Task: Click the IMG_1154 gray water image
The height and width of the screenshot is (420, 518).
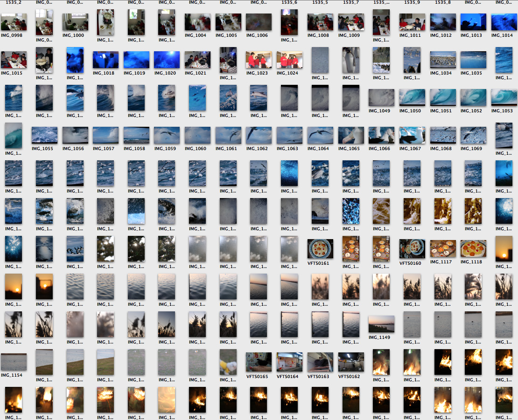Action: tap(14, 362)
